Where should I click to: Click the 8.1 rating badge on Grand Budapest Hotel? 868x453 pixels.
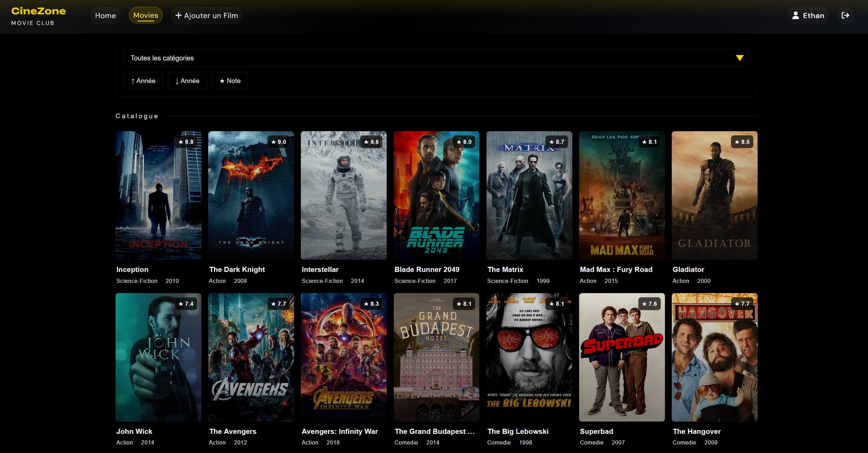click(x=464, y=304)
